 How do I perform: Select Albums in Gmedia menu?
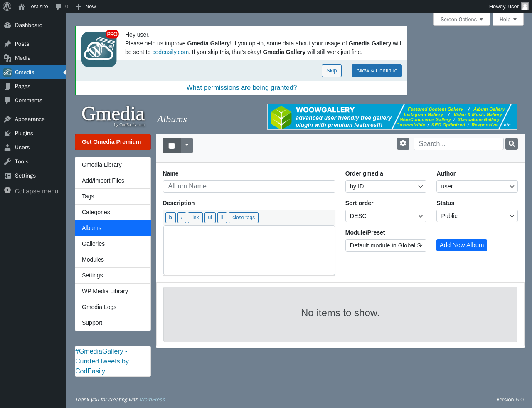(113, 228)
